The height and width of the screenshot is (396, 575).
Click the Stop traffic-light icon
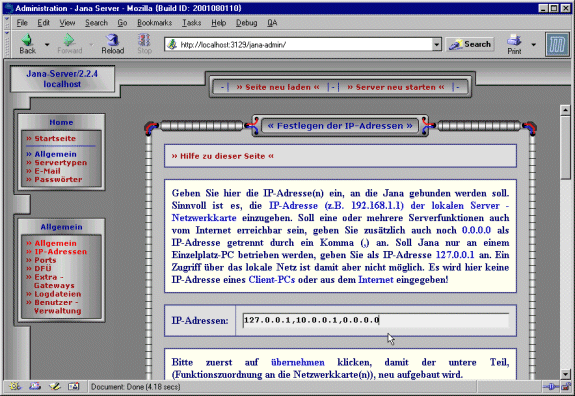(x=144, y=40)
